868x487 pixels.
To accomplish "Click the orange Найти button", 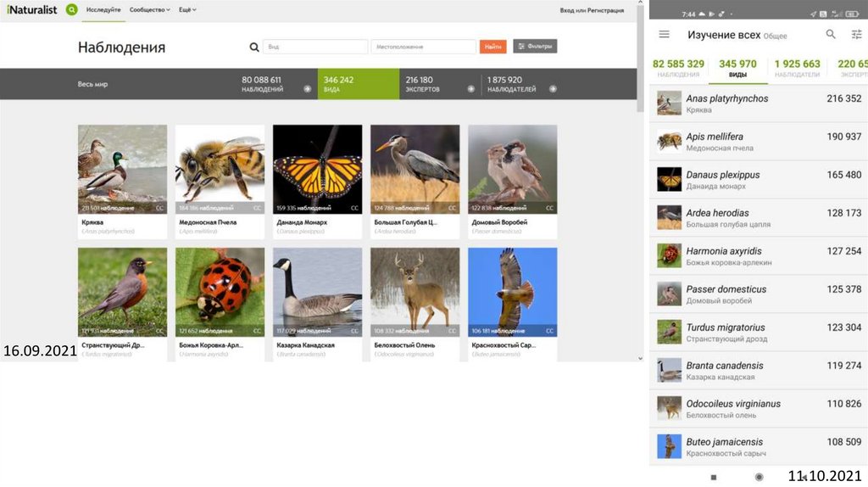I will pos(492,47).
